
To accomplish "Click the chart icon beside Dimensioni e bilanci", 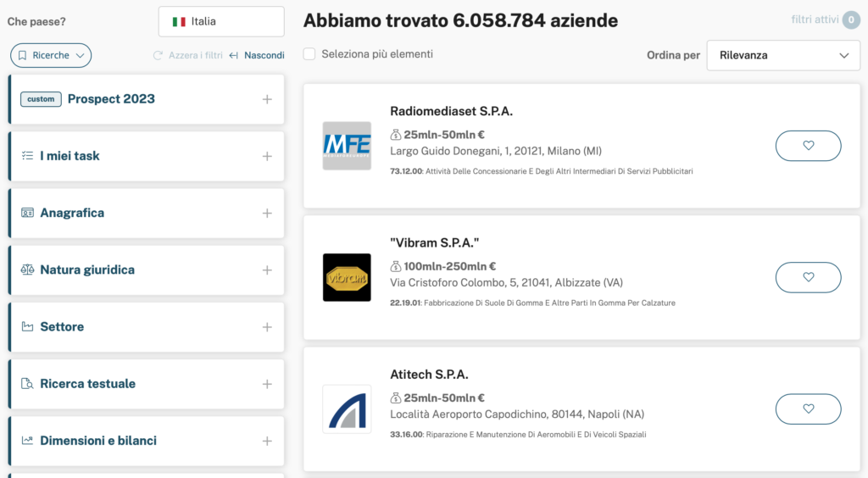I will coord(27,441).
